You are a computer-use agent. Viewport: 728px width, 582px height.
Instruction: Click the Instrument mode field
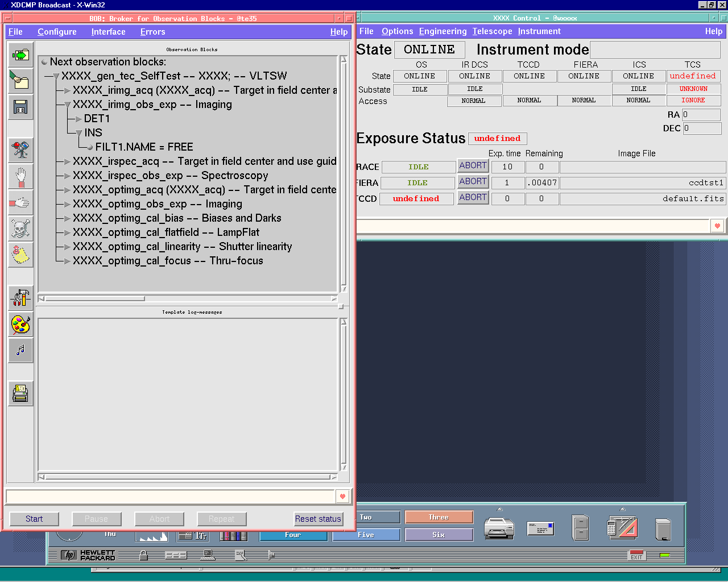(656, 49)
